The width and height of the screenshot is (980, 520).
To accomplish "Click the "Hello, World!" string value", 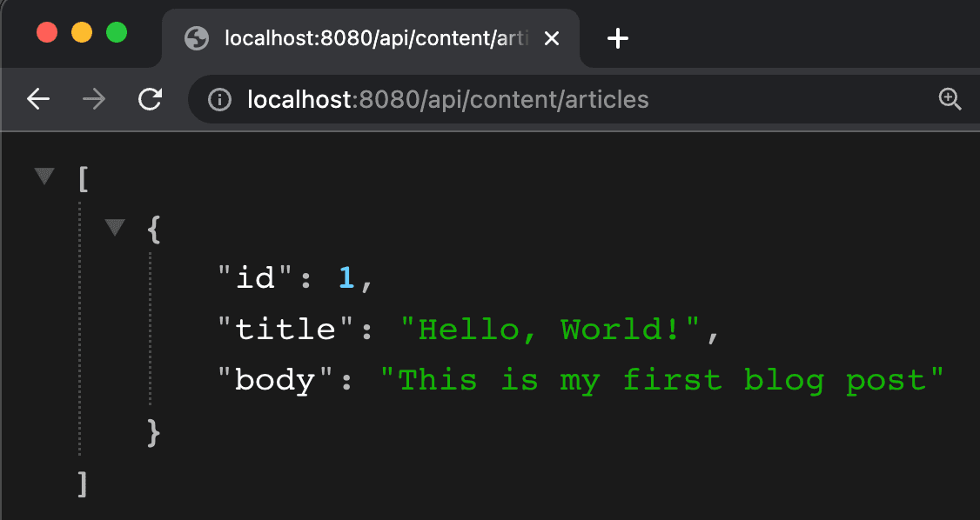I will [552, 330].
